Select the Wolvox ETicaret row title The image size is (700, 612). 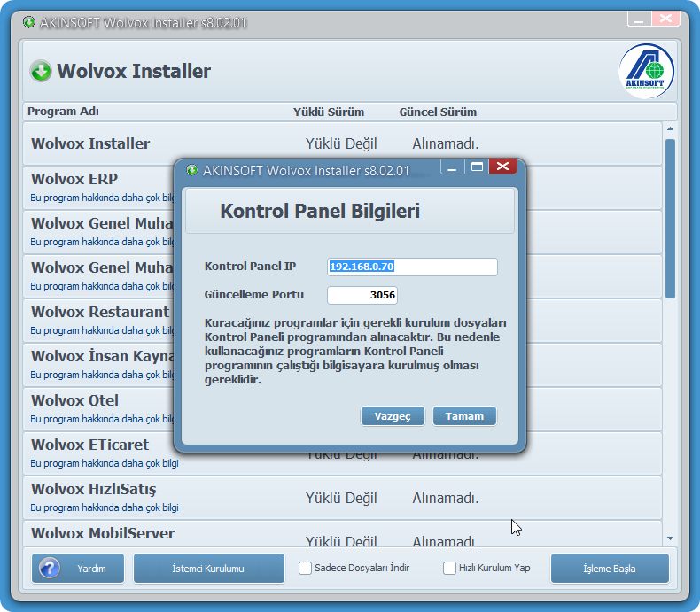[89, 445]
